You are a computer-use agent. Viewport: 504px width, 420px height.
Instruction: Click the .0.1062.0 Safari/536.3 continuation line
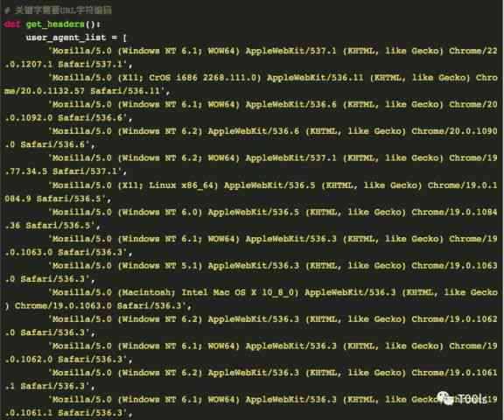[x=68, y=360]
